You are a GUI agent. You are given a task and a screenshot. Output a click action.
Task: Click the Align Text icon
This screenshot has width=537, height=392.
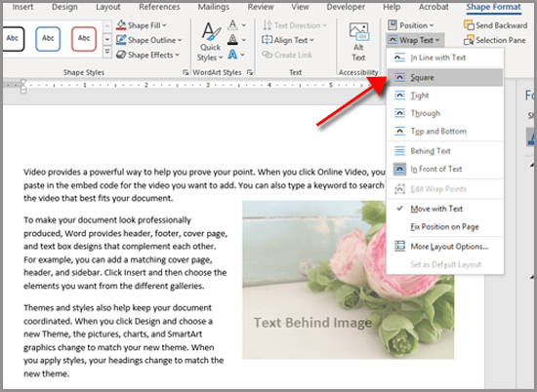click(268, 40)
